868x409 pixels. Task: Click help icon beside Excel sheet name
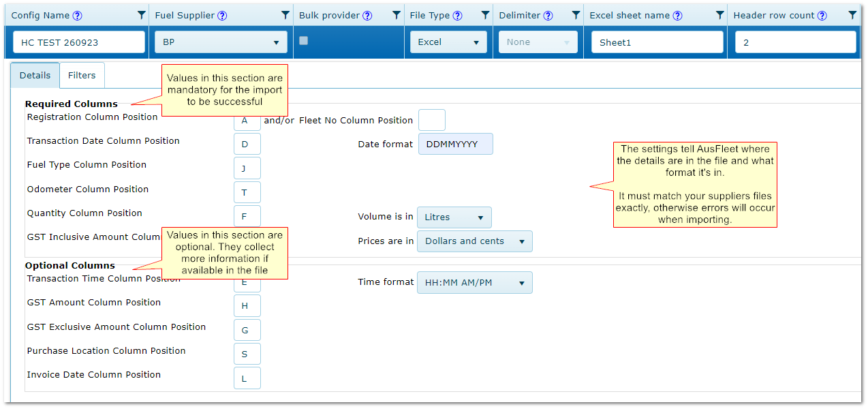pyautogui.click(x=677, y=16)
